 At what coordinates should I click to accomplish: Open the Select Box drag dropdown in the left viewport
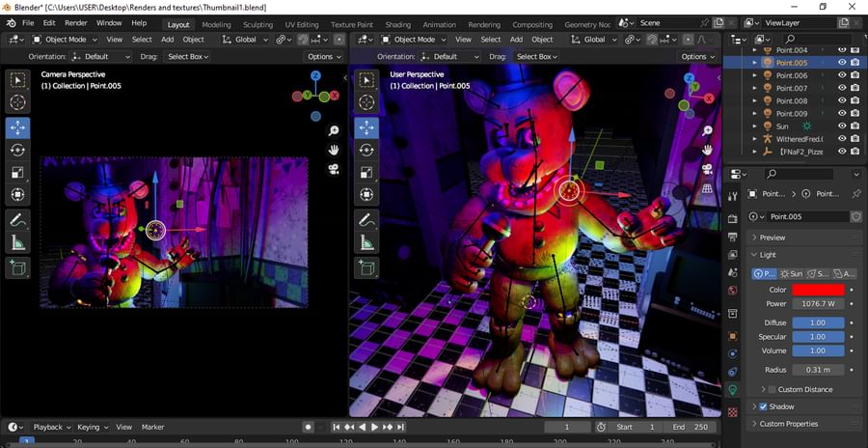coord(188,57)
